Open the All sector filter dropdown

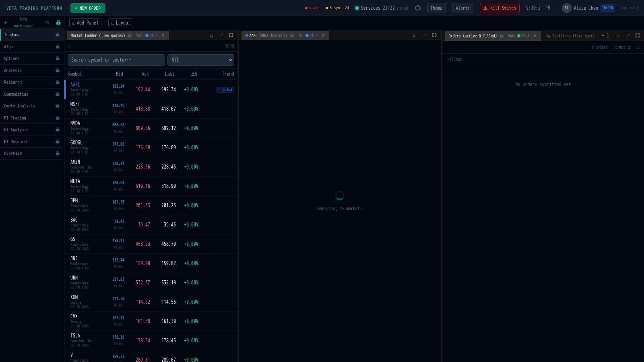(x=200, y=60)
